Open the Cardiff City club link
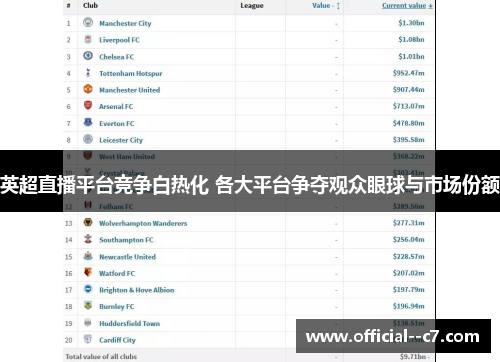 (x=117, y=340)
